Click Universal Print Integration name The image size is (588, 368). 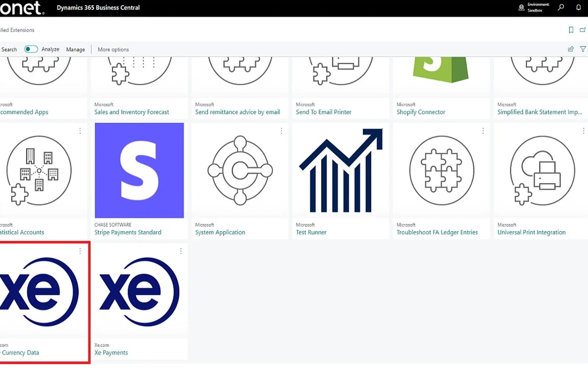[531, 232]
